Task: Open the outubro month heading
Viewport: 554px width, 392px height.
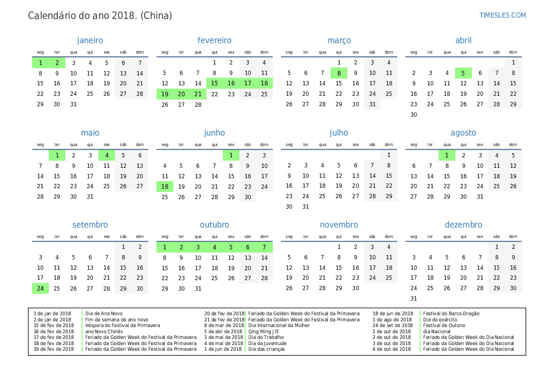Action: pyautogui.click(x=214, y=225)
